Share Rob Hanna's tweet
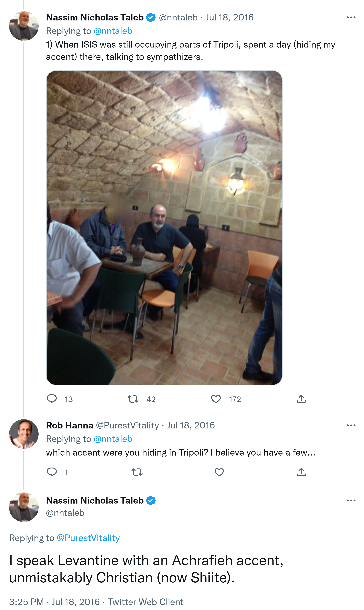This screenshot has height=610, width=364. 301,472
